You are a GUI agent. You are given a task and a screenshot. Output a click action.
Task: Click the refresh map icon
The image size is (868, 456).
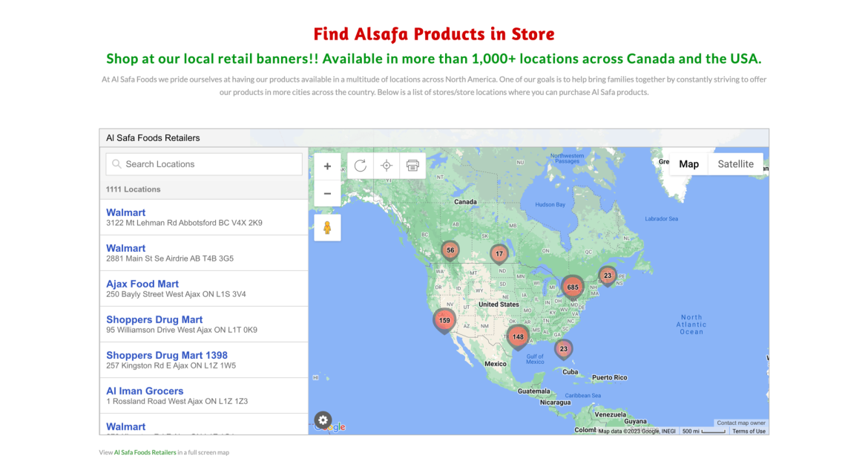click(x=361, y=166)
